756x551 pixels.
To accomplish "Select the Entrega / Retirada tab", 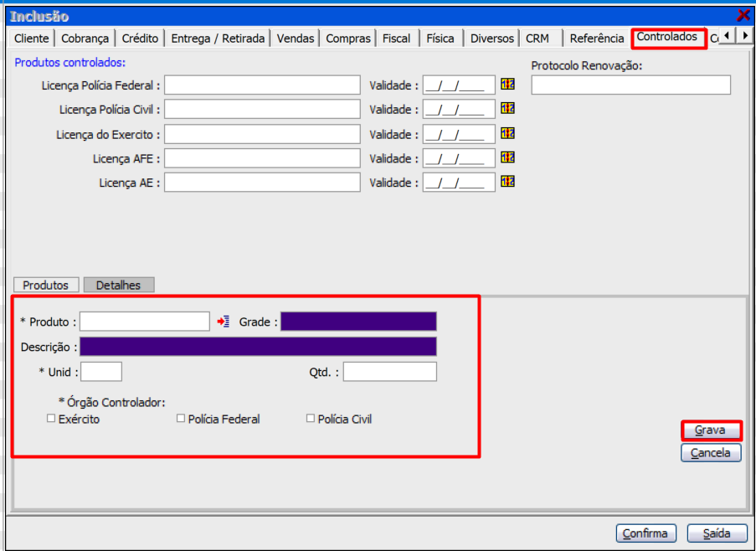I will point(218,39).
